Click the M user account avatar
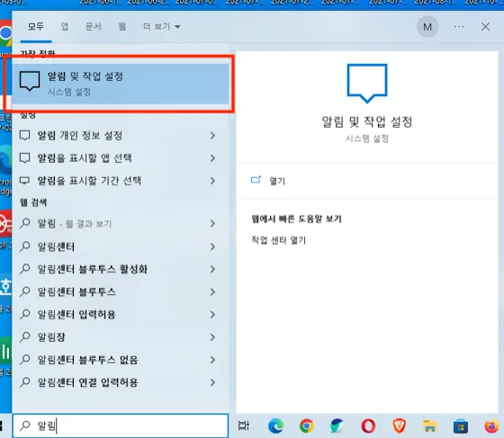Viewport: 504px width, 438px height. (427, 27)
